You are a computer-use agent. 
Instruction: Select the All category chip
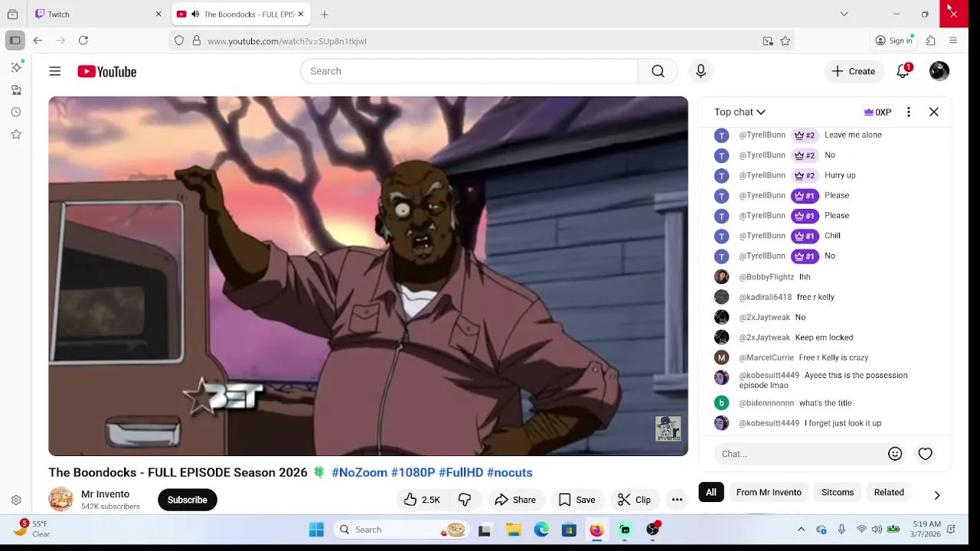(x=711, y=492)
